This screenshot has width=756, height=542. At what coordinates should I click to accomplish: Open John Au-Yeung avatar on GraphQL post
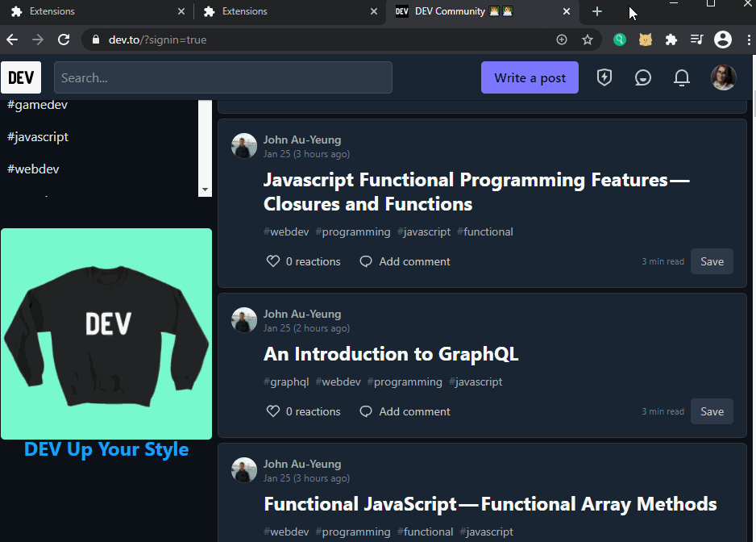[x=244, y=320]
